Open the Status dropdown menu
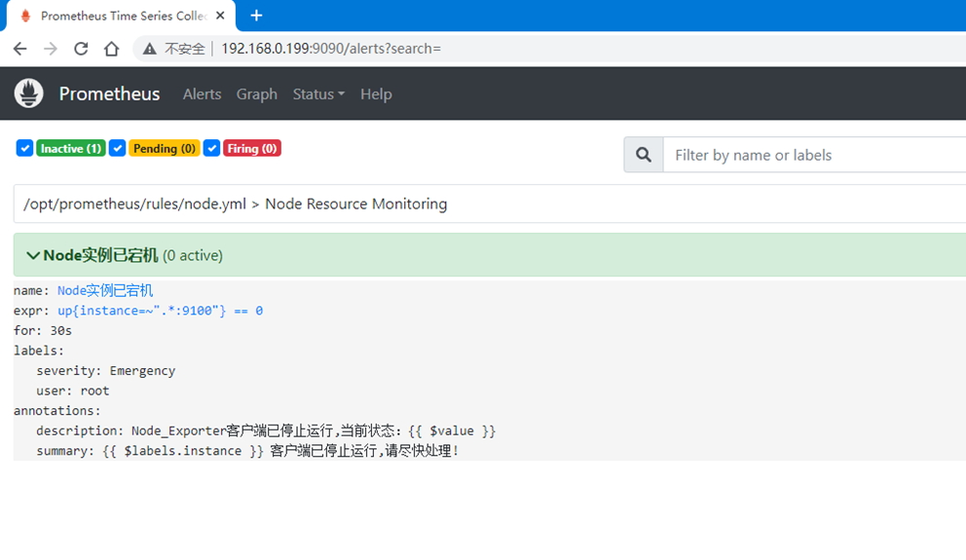This screenshot has width=966, height=560. click(318, 94)
